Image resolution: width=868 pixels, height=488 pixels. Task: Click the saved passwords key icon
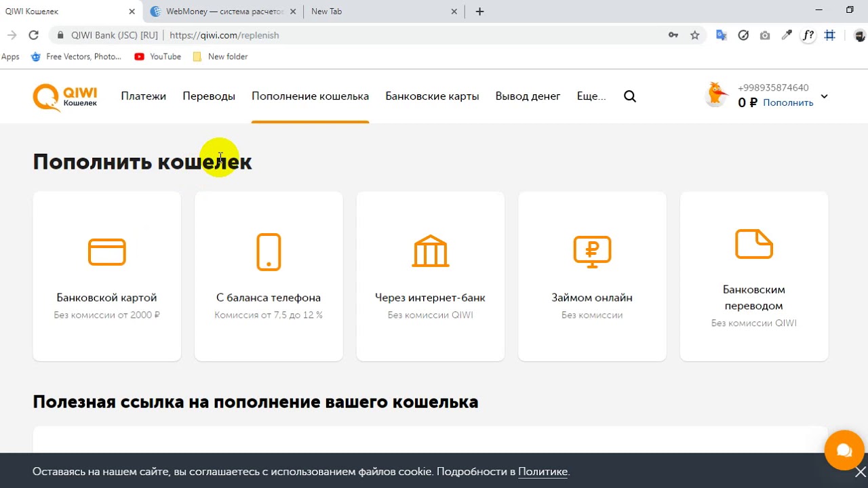pyautogui.click(x=673, y=35)
